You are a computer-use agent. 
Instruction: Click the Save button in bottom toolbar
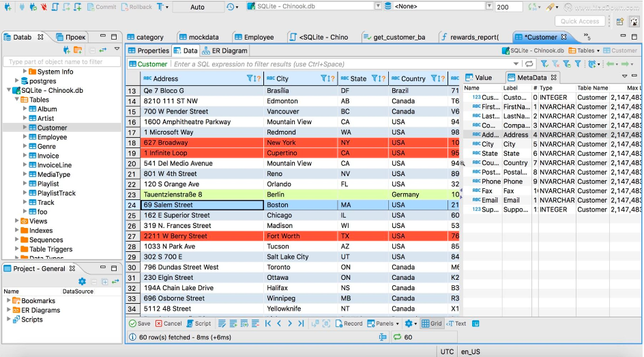point(140,324)
